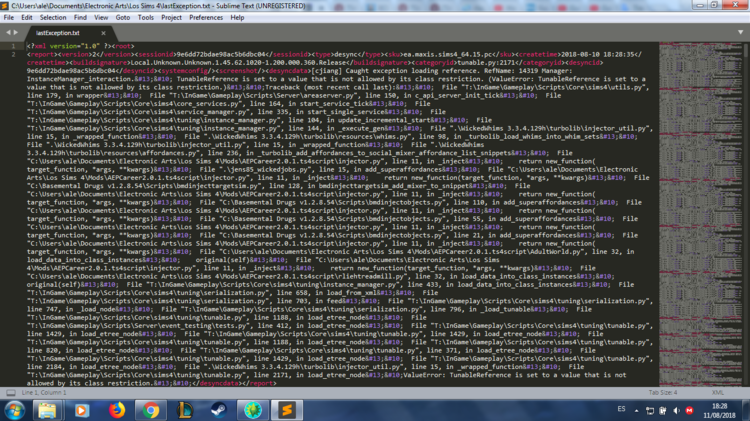Click the show desktop strip

coord(746,410)
